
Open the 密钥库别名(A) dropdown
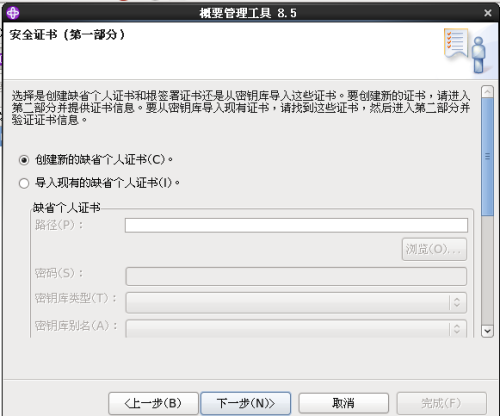pos(296,329)
